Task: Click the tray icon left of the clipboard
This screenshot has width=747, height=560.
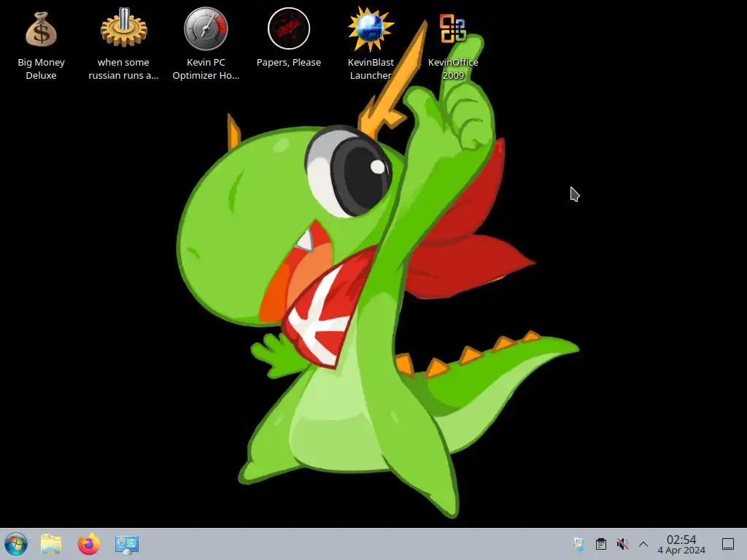Action: [578, 544]
